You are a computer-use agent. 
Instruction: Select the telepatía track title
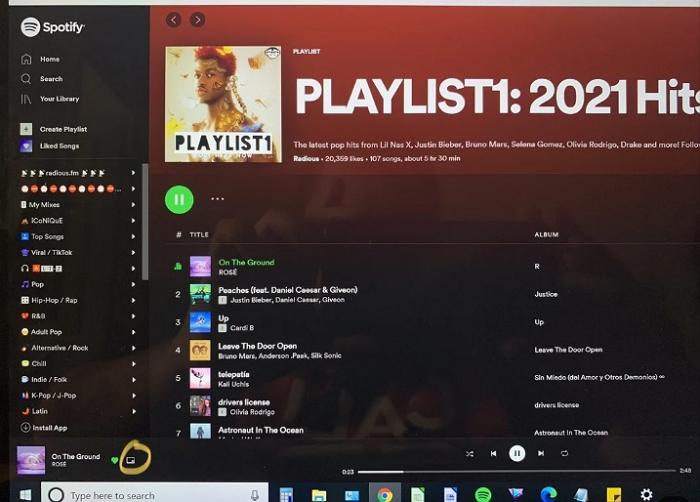[234, 374]
